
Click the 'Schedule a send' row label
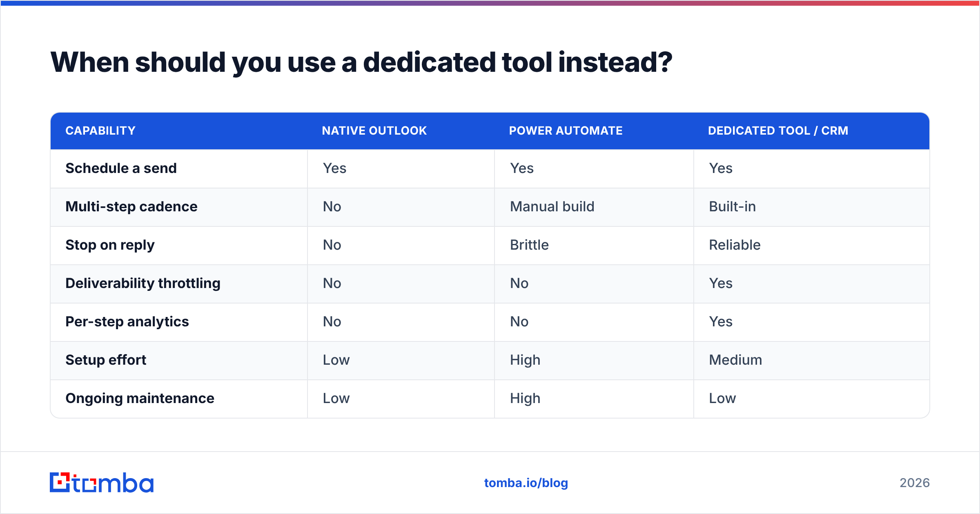click(121, 168)
